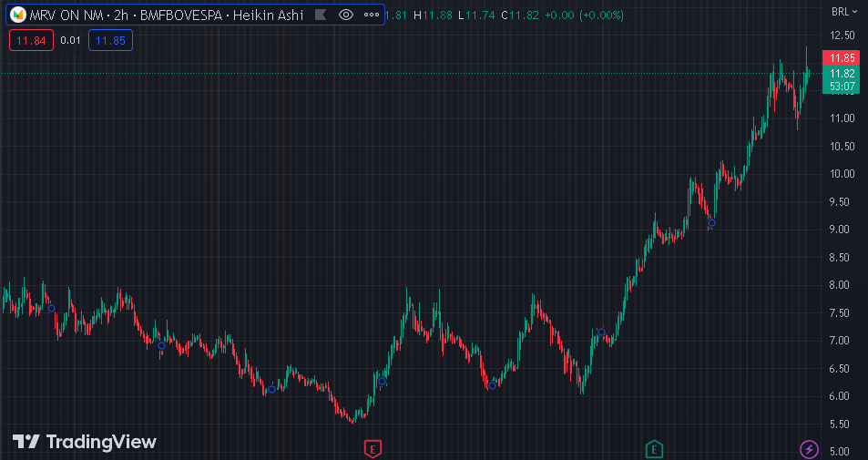Click the 53:07 bar countdown label
The width and height of the screenshot is (868, 460).
(x=842, y=87)
